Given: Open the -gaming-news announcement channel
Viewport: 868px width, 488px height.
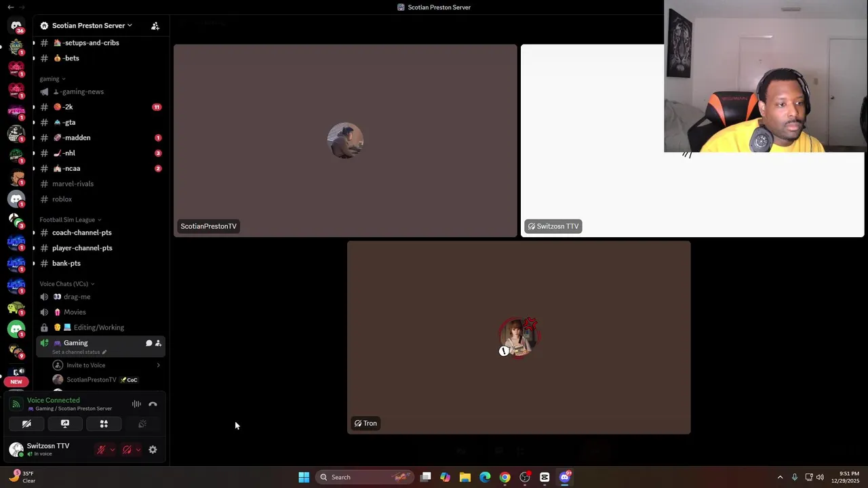Looking at the screenshot, I should pos(100,91).
